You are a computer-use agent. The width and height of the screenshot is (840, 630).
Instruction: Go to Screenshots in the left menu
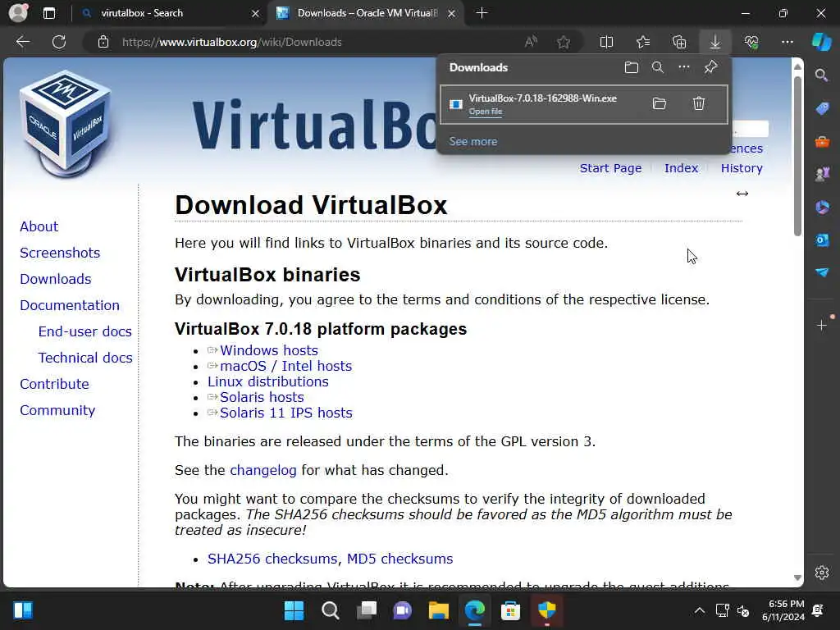pyautogui.click(x=60, y=253)
